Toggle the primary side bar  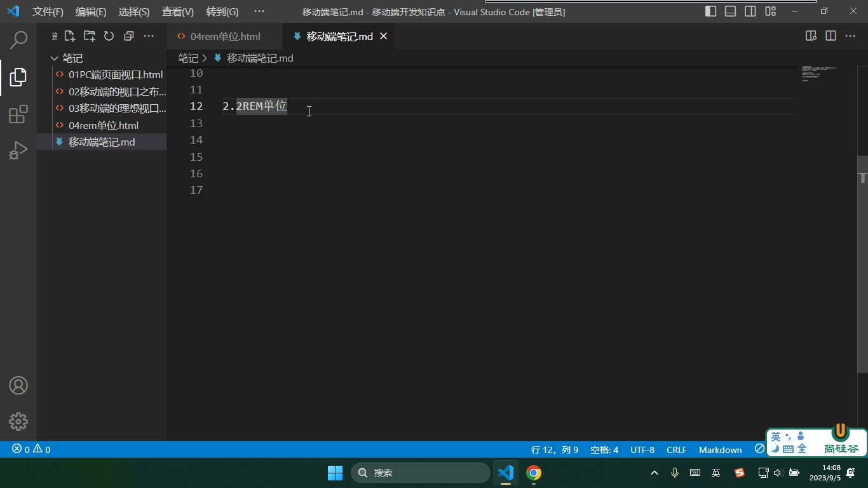[711, 11]
